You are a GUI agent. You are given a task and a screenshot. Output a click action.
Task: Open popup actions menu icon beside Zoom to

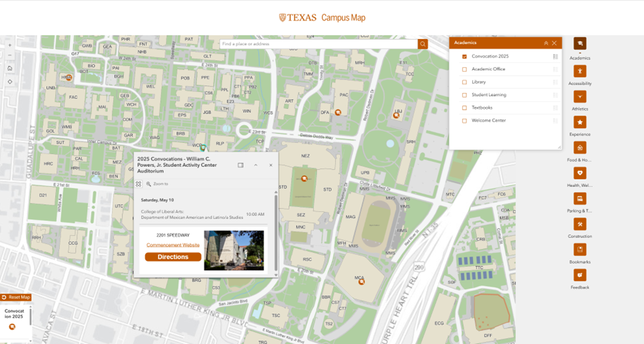(x=139, y=184)
